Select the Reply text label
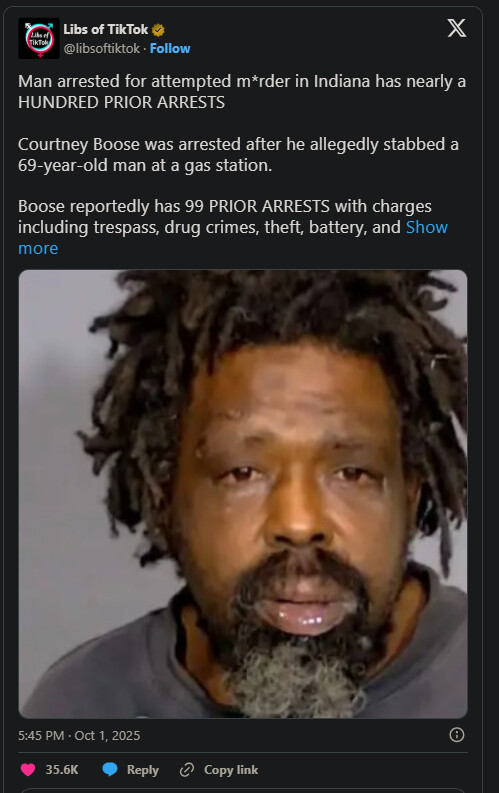The width and height of the screenshot is (499, 793). (143, 770)
